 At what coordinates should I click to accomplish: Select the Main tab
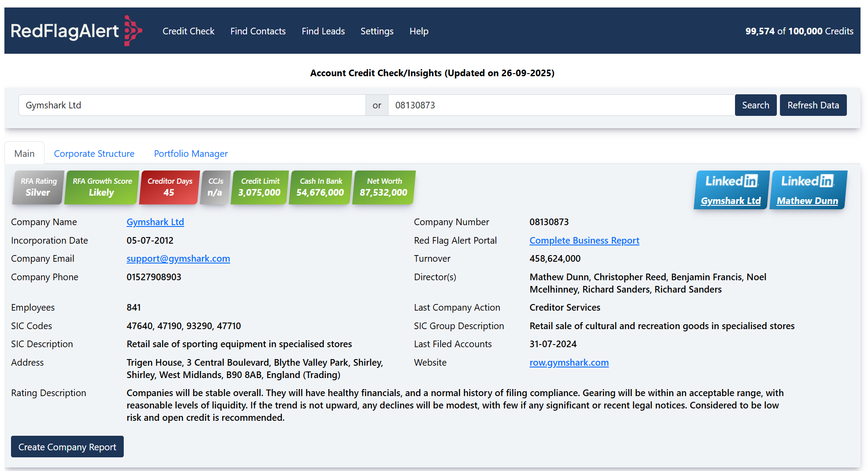tap(24, 153)
